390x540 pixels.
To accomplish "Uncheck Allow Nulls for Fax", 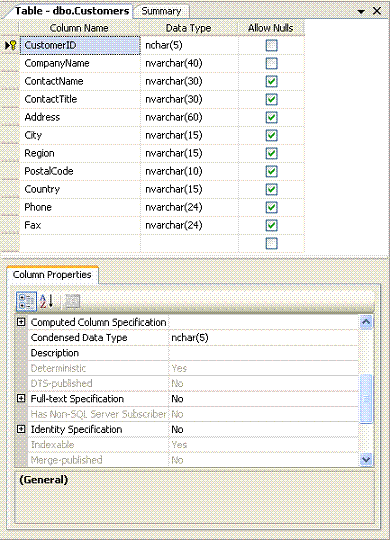I will [271, 225].
